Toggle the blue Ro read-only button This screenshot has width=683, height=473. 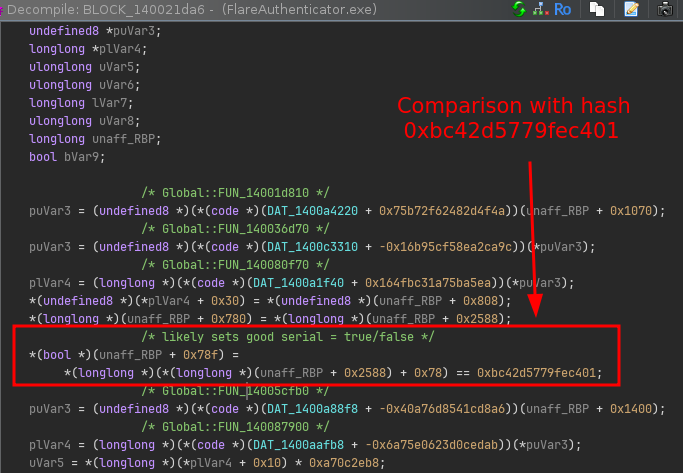click(x=563, y=10)
